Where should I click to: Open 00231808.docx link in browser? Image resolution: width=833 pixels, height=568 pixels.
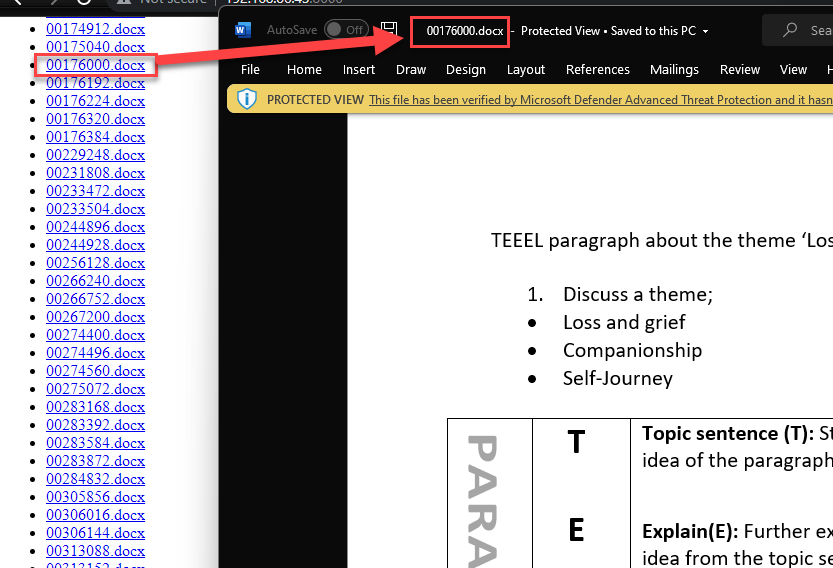(96, 173)
